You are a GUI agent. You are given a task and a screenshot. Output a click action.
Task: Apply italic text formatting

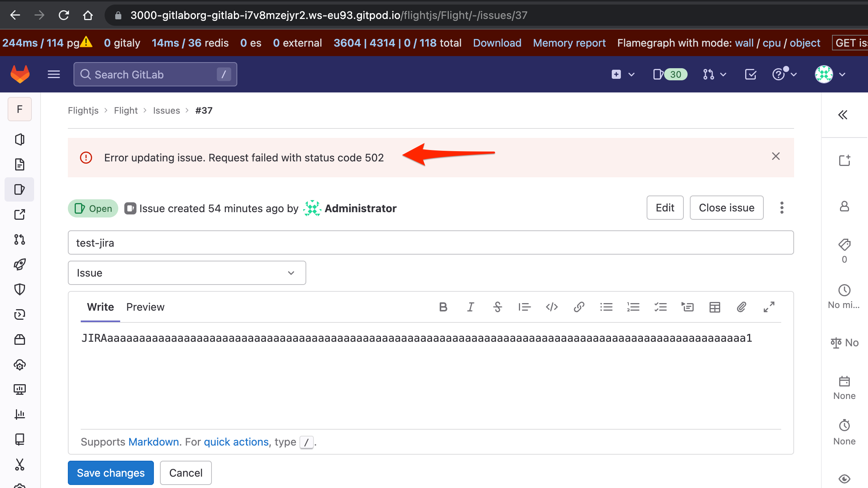point(470,307)
